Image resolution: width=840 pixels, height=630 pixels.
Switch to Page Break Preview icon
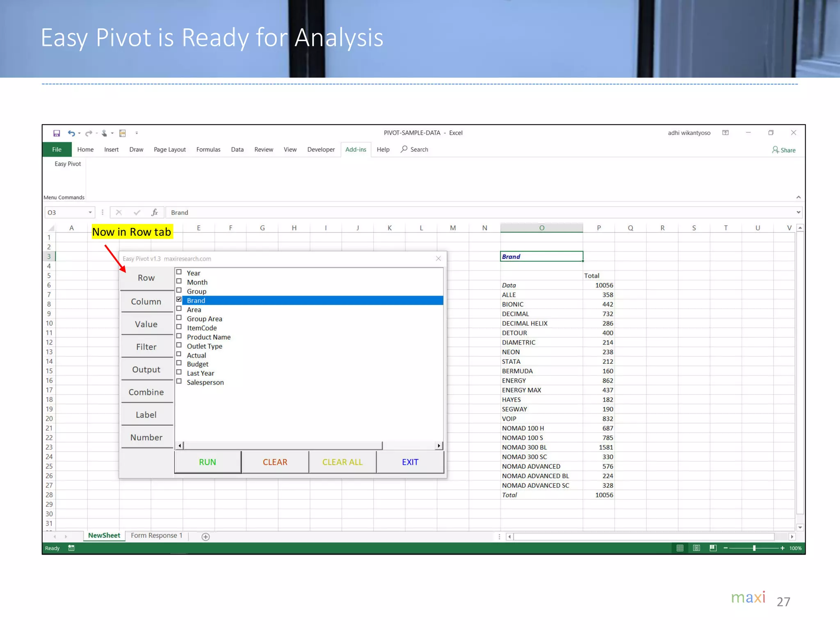pos(713,548)
